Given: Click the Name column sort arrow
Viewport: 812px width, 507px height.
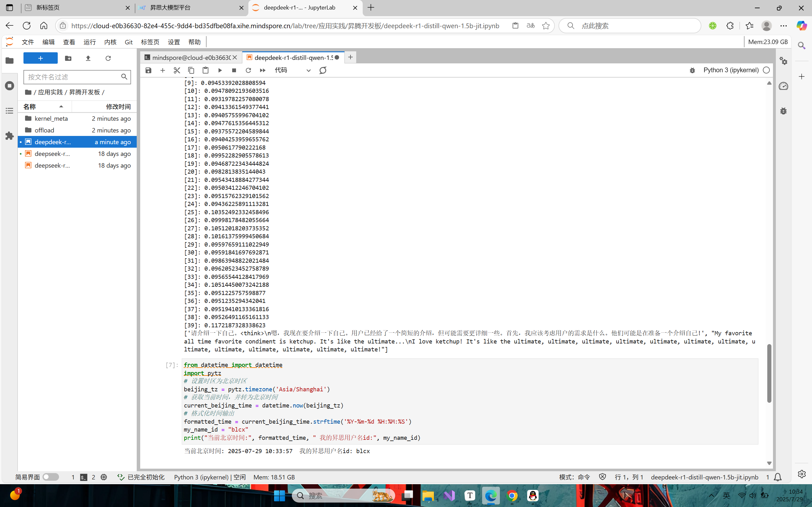Looking at the screenshot, I should tap(61, 107).
